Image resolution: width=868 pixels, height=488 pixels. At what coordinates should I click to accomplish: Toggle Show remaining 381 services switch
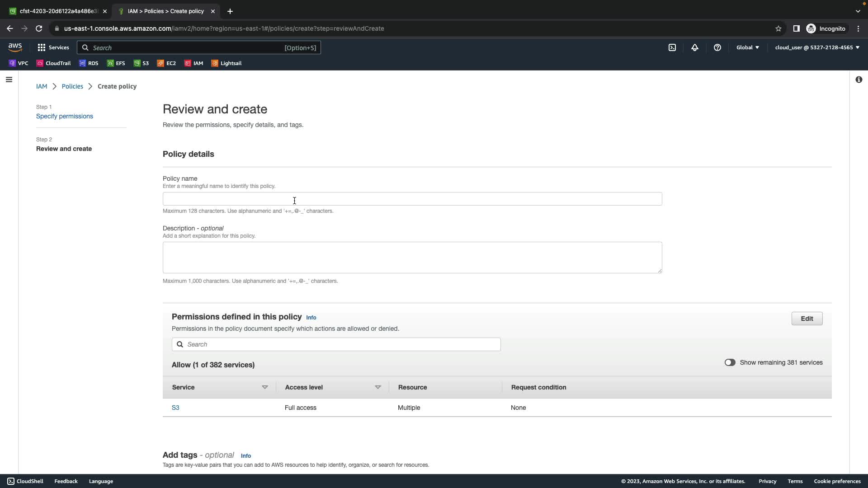730,362
